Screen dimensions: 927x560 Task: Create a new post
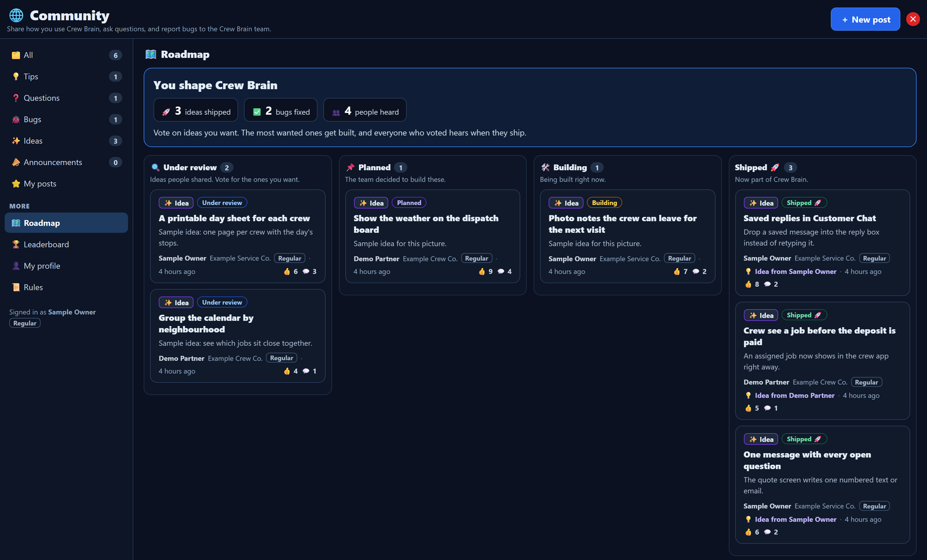click(x=865, y=19)
